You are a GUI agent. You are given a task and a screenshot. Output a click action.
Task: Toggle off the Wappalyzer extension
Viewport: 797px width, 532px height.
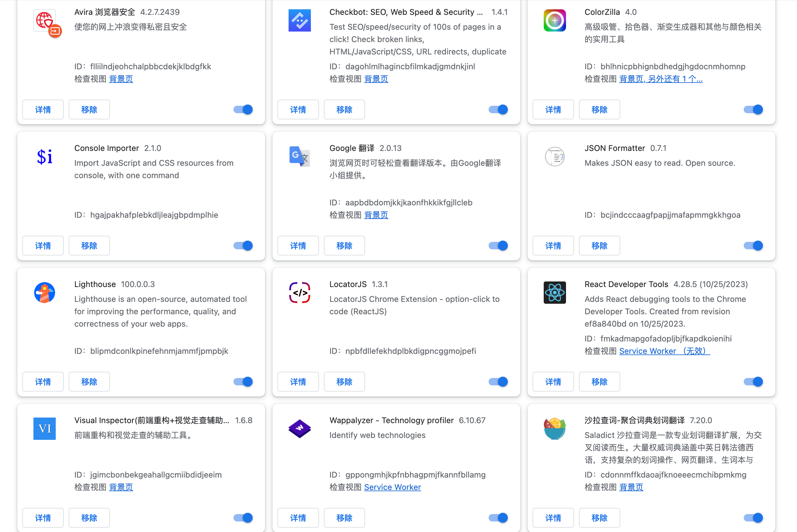[498, 518]
